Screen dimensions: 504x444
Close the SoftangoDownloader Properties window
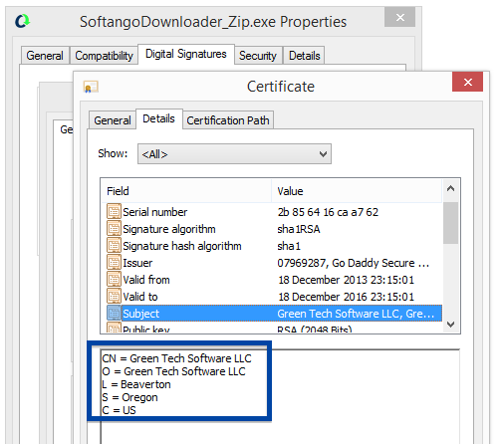399,17
